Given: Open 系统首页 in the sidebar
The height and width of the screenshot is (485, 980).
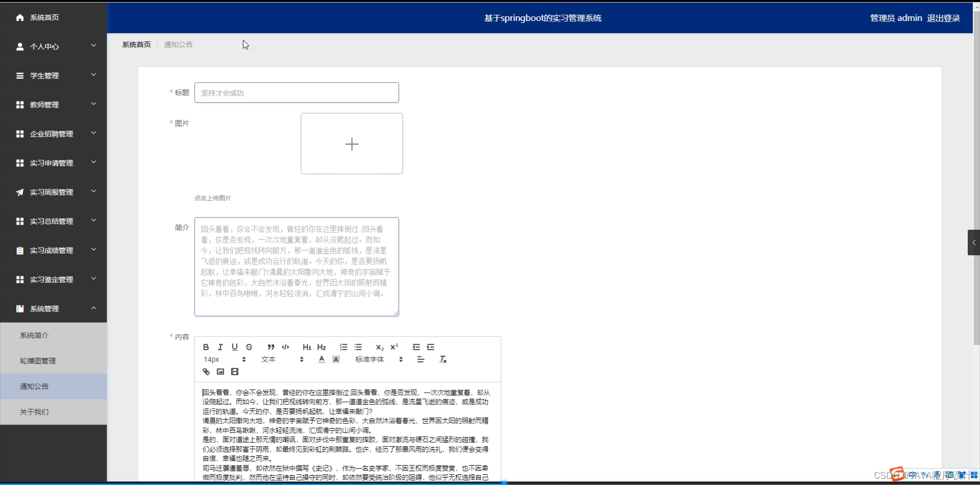Looking at the screenshot, I should (x=54, y=17).
